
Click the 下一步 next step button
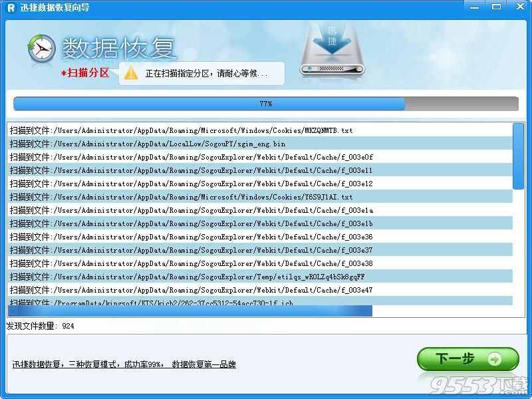[468, 358]
